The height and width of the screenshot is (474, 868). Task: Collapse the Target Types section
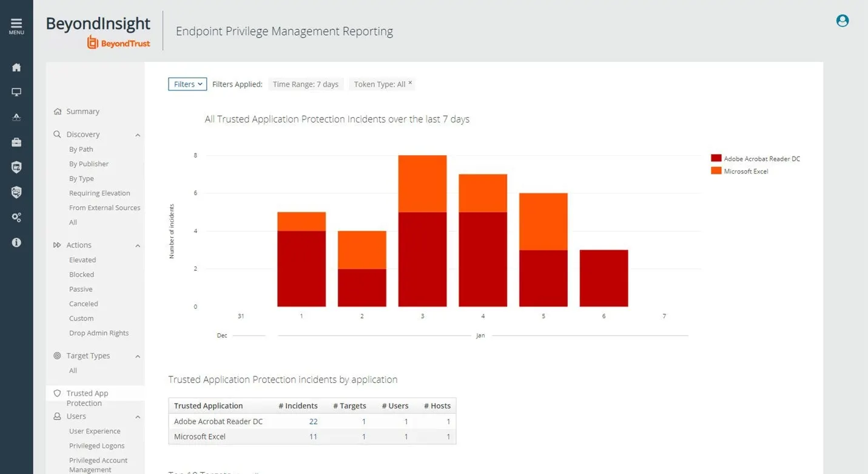click(x=138, y=356)
